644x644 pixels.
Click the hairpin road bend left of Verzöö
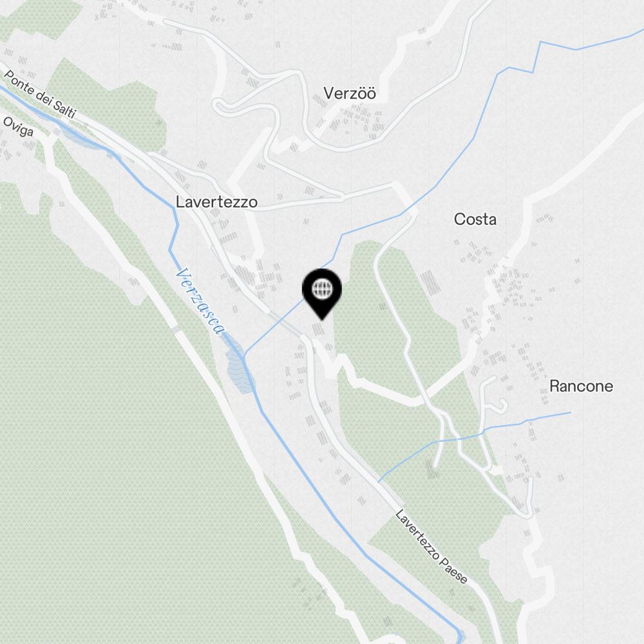pos(220,106)
